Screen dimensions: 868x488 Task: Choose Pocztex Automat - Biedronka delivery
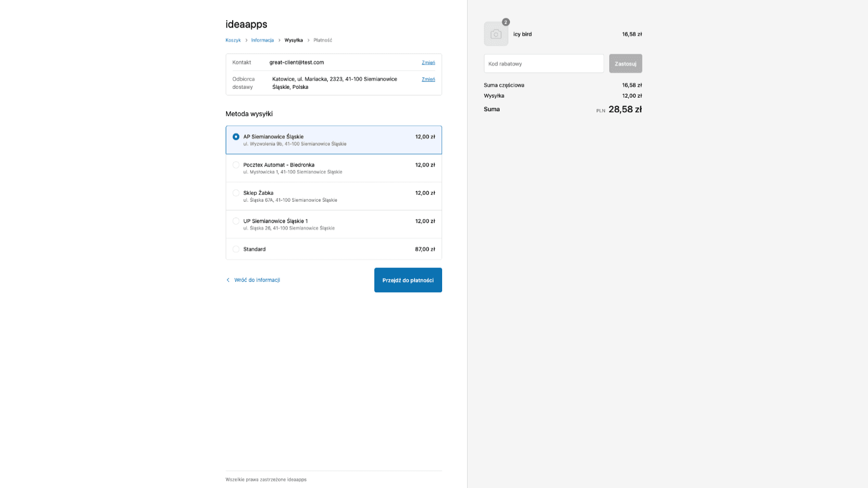pos(236,164)
